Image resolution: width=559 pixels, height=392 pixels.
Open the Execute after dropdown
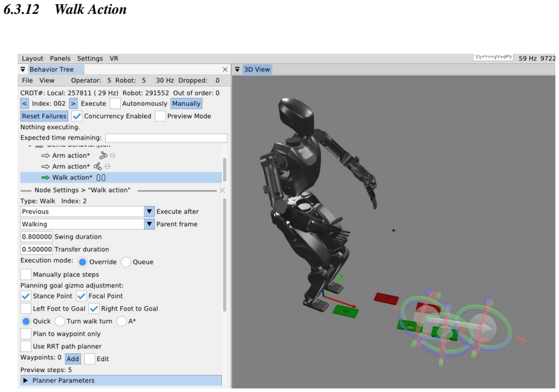point(88,211)
